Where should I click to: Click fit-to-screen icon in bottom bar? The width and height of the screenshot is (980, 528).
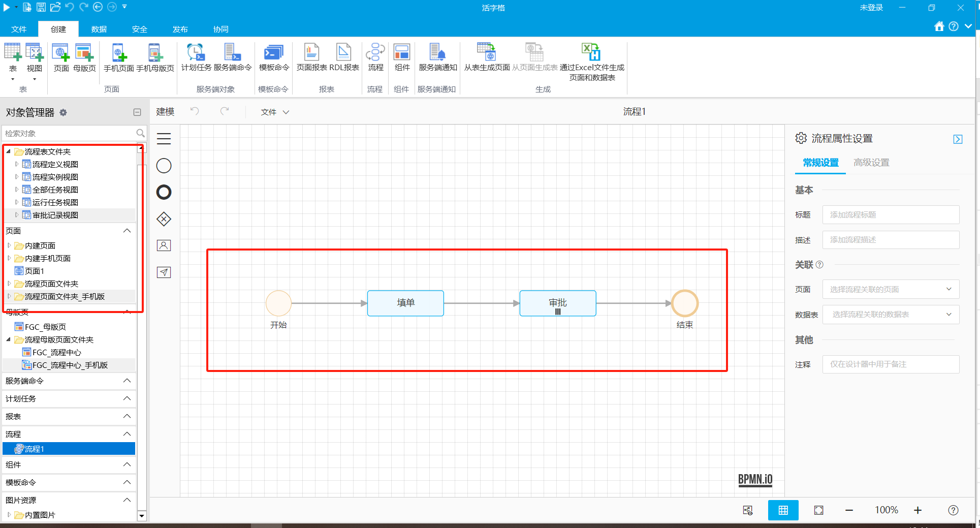818,510
